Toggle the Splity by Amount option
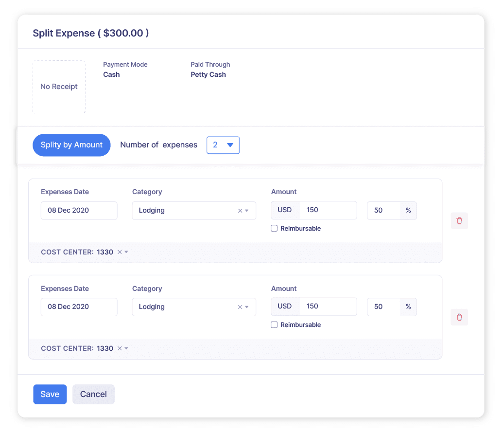The image size is (504, 434). point(71,145)
